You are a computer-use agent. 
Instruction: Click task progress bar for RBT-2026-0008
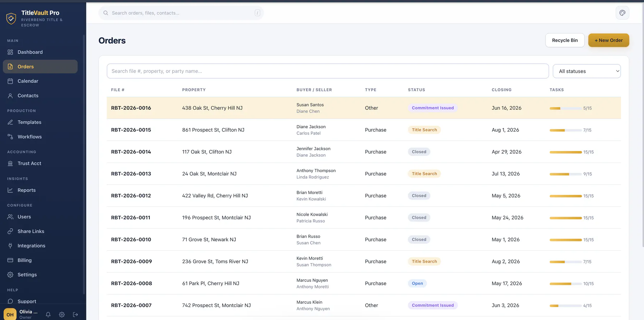point(566,284)
